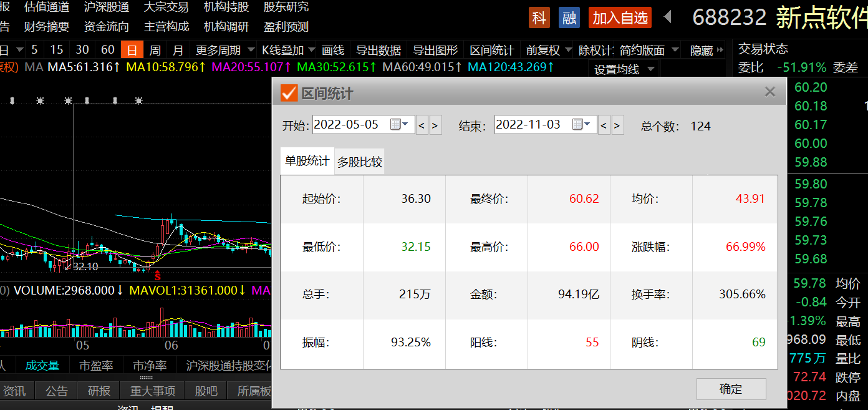Open the 研报 tab at the bottom
Viewport: 868px width, 410px height.
[x=99, y=391]
